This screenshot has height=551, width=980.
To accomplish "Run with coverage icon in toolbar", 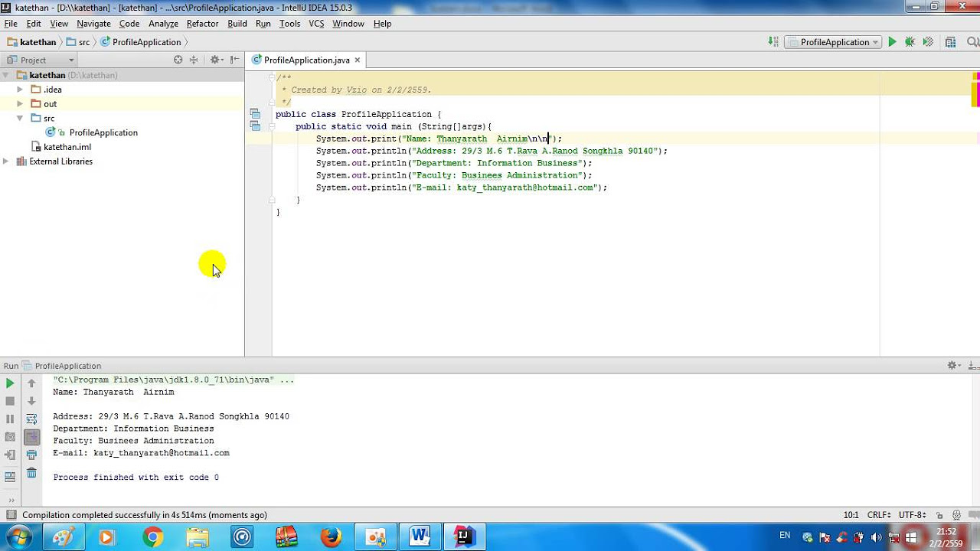I will pos(928,42).
